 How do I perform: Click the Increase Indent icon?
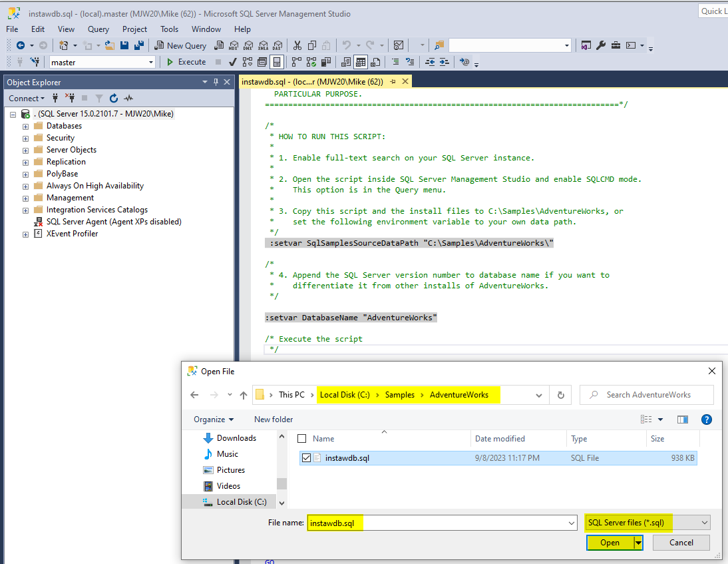click(445, 62)
